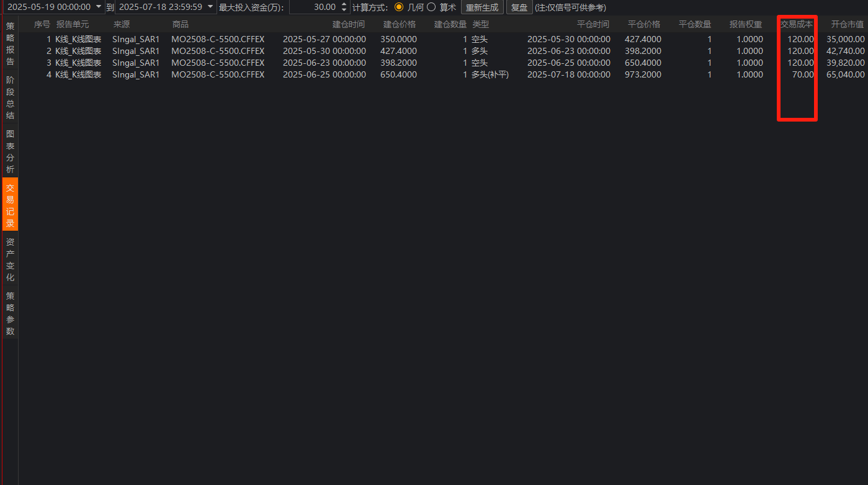Switch to the 策略报告 side tab

11,44
